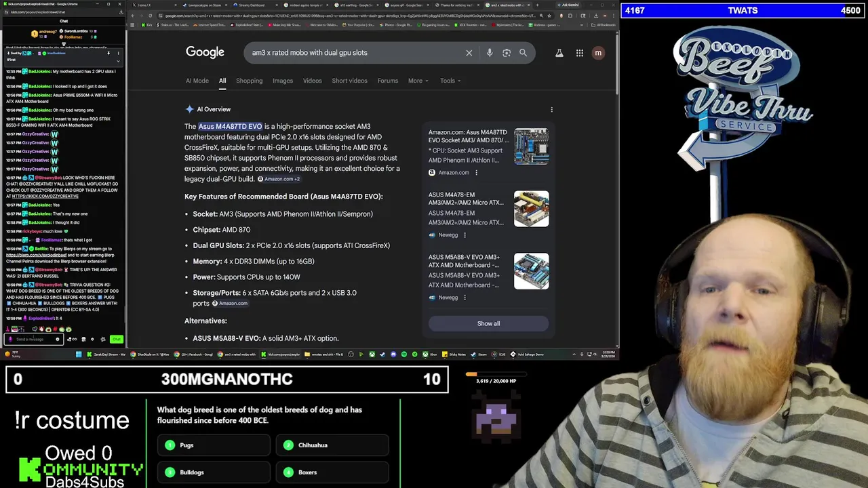The width and height of the screenshot is (868, 488).
Task: Open the Windows Start menu
Action: pos(79,354)
